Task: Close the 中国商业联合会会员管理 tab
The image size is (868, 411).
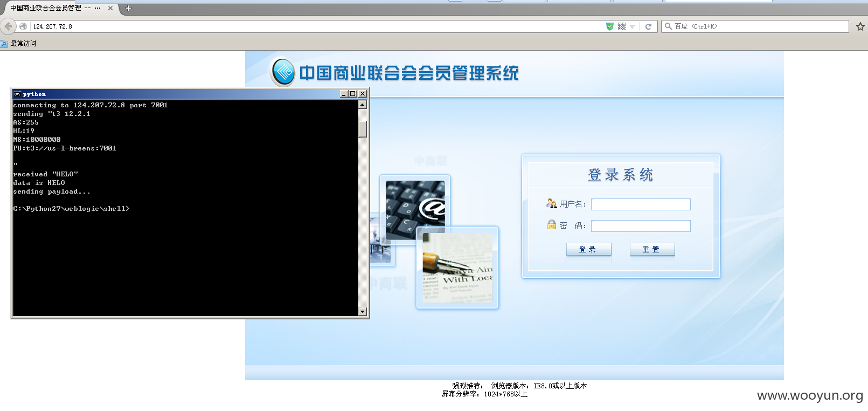Action: pyautogui.click(x=110, y=8)
